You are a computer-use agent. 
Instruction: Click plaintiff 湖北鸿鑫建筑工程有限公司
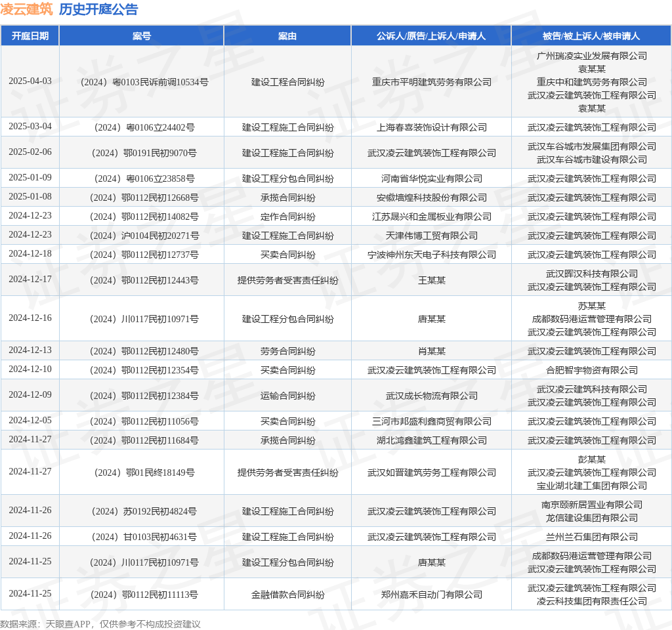(432, 440)
